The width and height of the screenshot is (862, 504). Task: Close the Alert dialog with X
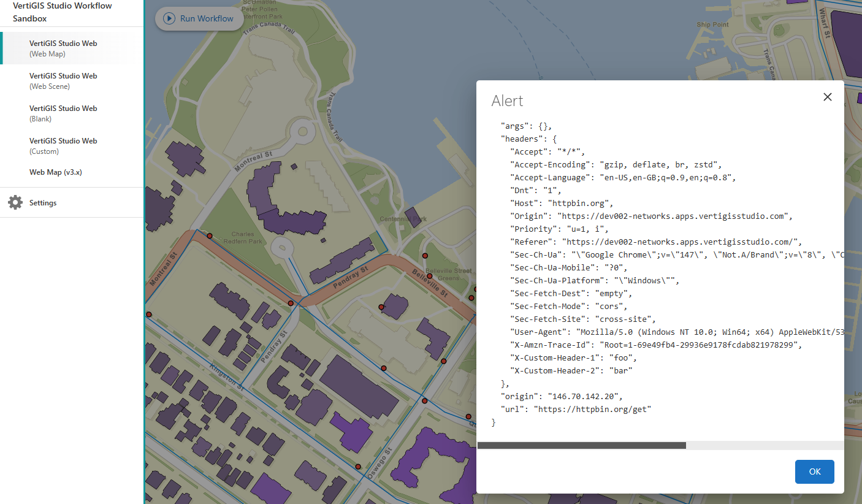coord(827,97)
